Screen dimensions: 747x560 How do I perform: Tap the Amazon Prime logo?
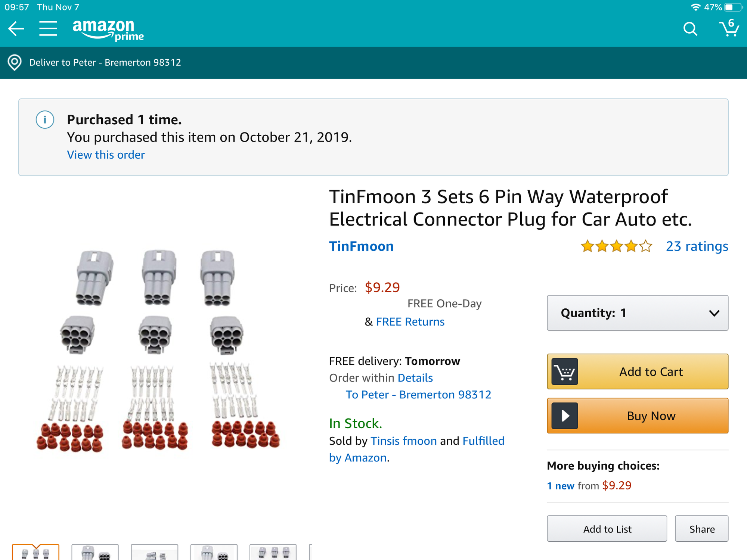tap(108, 30)
